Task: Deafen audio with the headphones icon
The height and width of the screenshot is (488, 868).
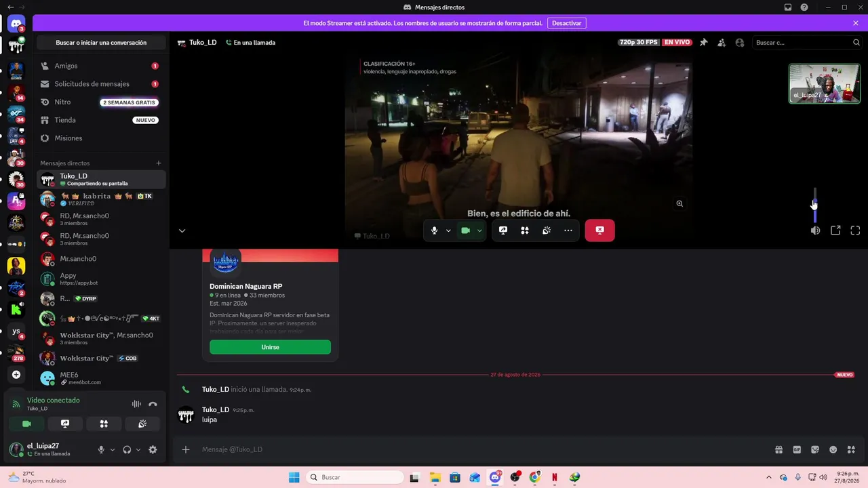Action: point(127,449)
